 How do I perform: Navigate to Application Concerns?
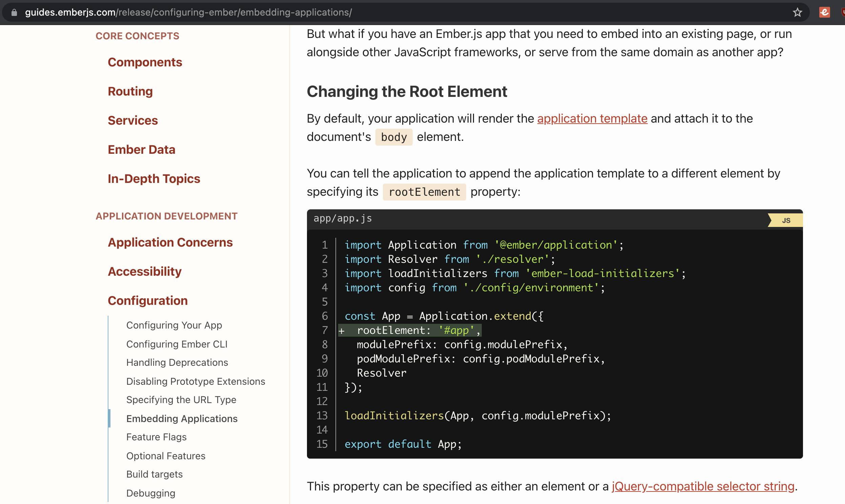click(x=170, y=242)
